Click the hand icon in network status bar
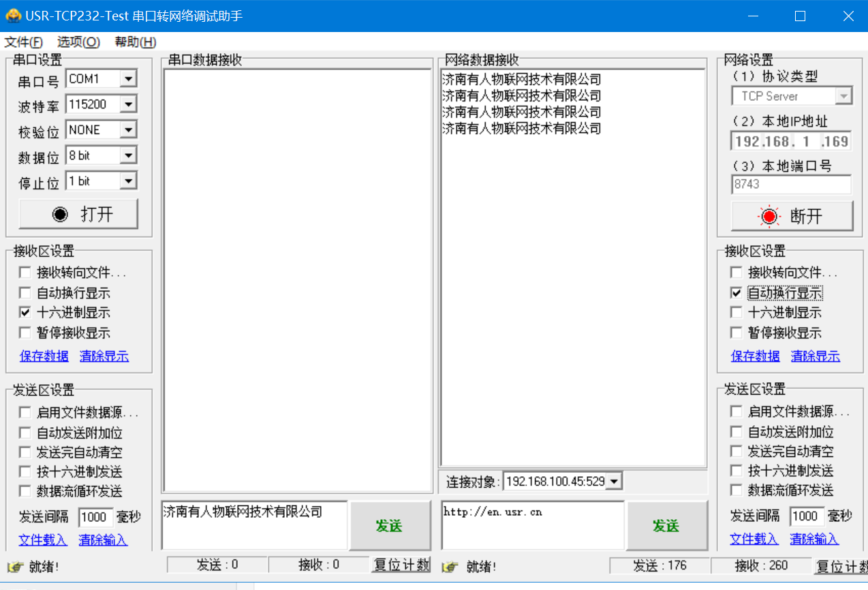This screenshot has width=868, height=590. (x=450, y=566)
